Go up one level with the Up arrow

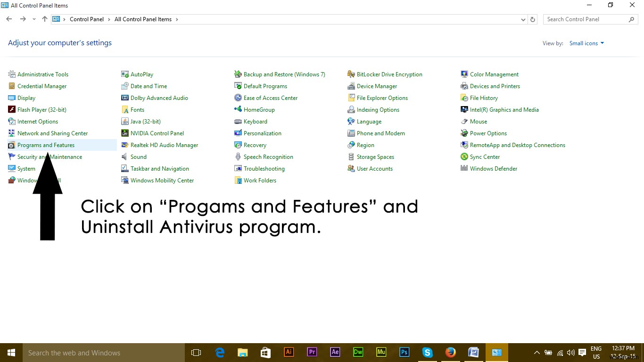(45, 19)
